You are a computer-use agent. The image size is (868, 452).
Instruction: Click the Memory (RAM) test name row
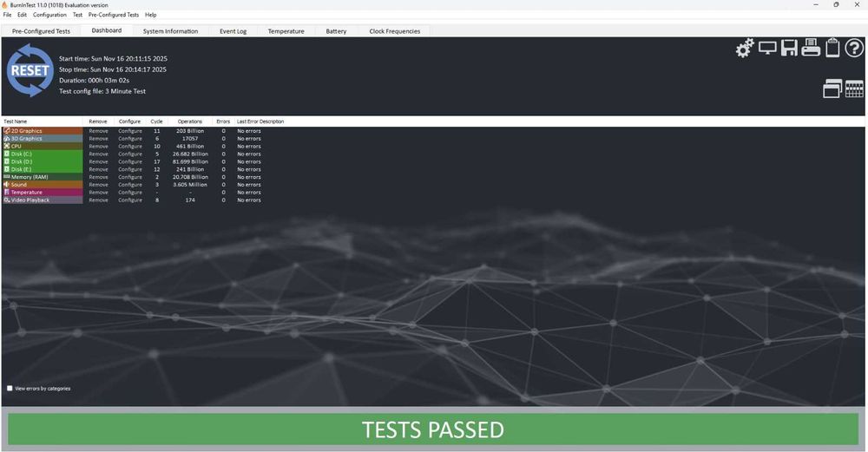[x=42, y=177]
